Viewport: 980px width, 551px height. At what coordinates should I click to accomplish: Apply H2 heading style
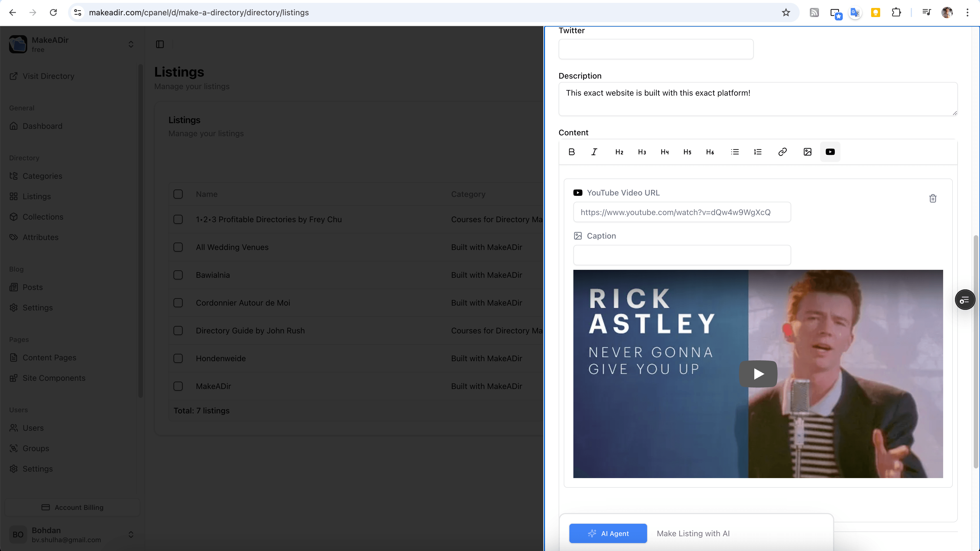pos(619,152)
